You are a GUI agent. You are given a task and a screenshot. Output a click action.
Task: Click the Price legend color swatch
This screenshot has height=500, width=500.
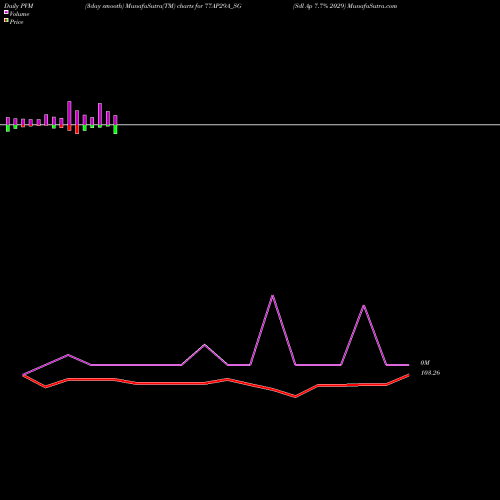coord(6,20)
